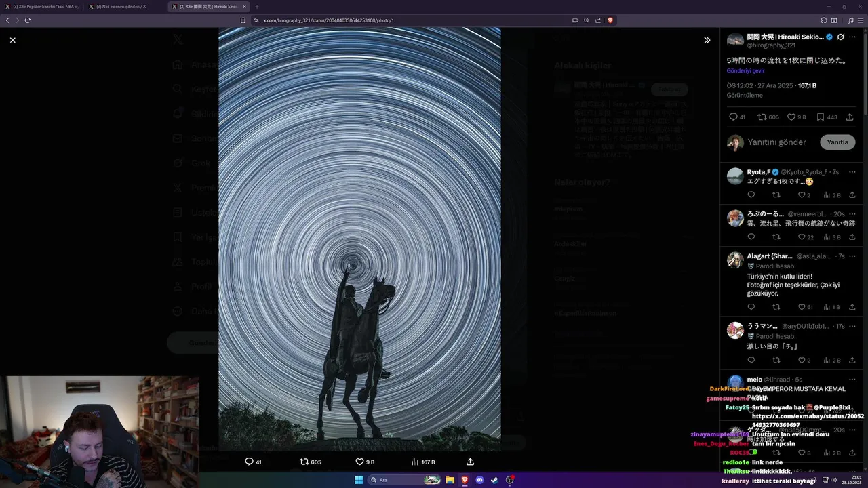Open the more options menu of Hiroaki Sekioka's post
The height and width of the screenshot is (488, 868).
(852, 37)
